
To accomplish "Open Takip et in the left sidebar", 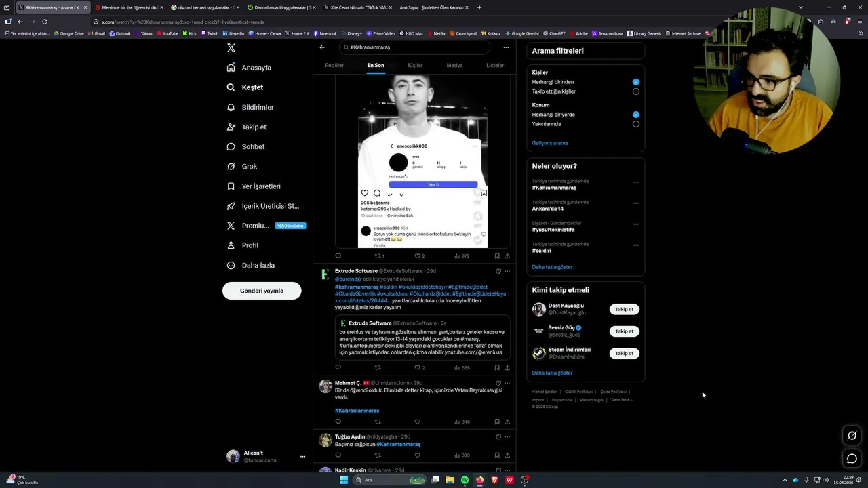I will point(247,127).
